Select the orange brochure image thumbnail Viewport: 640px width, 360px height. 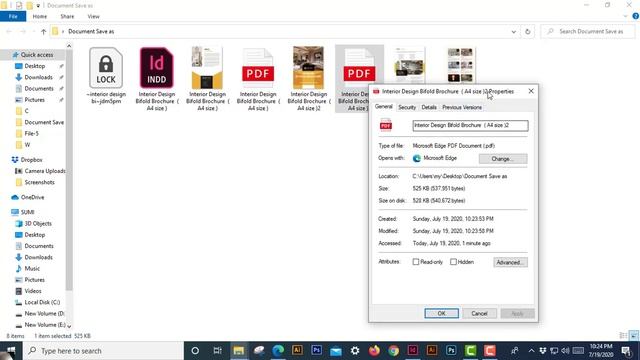(207, 68)
